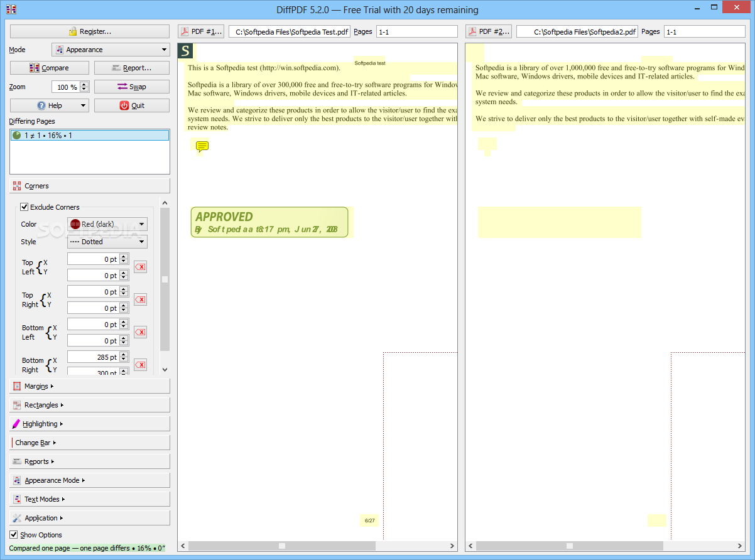Increase the Top Right X value

pyautogui.click(x=124, y=289)
